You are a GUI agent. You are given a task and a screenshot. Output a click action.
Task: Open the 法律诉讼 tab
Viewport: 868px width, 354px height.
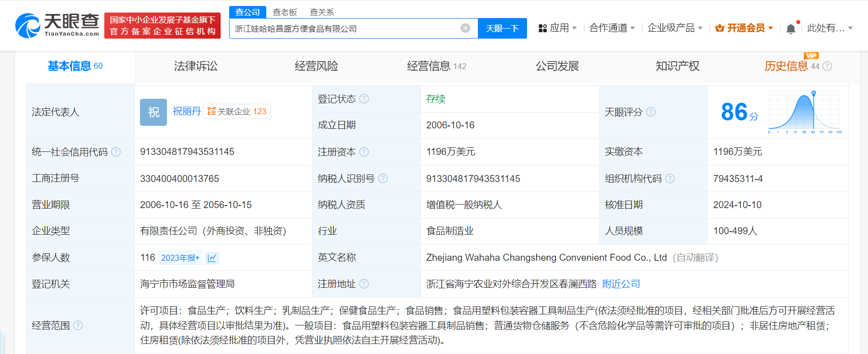196,66
